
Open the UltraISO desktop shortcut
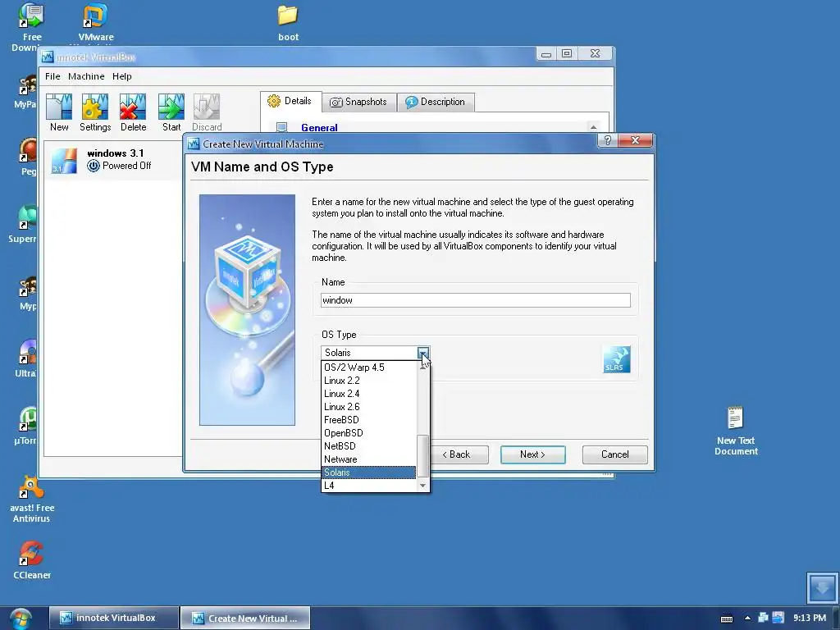coord(26,358)
